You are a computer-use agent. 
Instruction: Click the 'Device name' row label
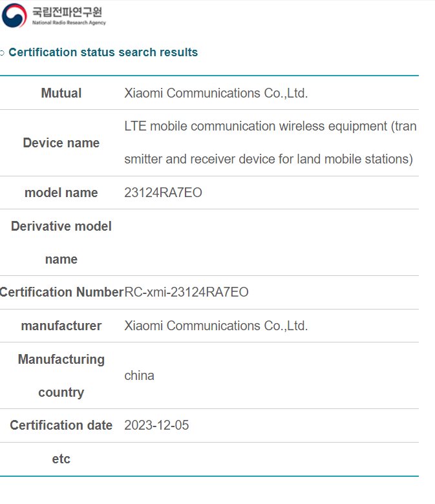click(x=61, y=143)
